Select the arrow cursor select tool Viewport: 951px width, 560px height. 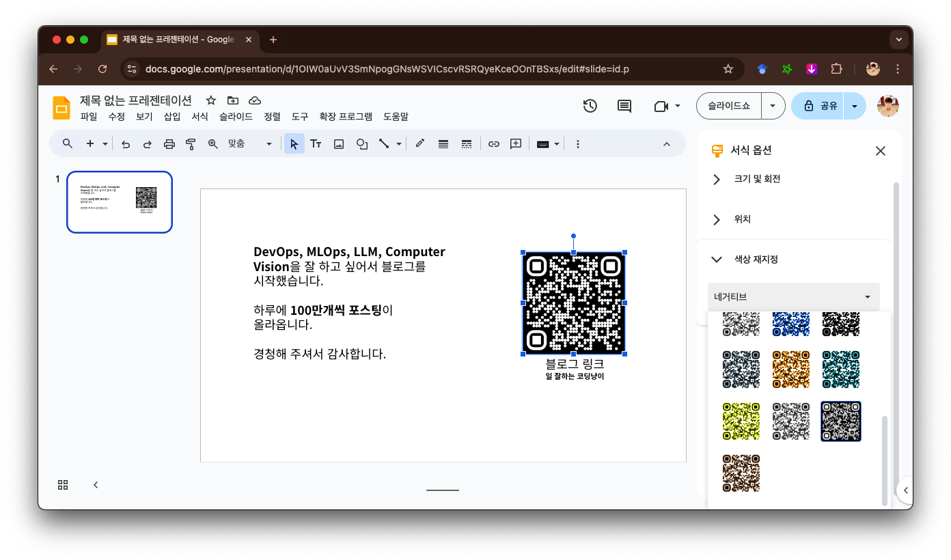pos(294,144)
